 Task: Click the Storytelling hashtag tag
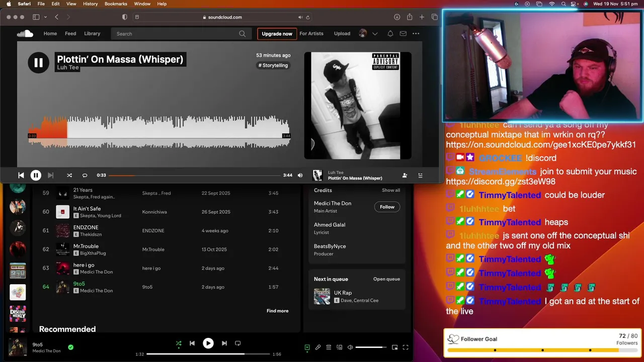[x=273, y=65]
